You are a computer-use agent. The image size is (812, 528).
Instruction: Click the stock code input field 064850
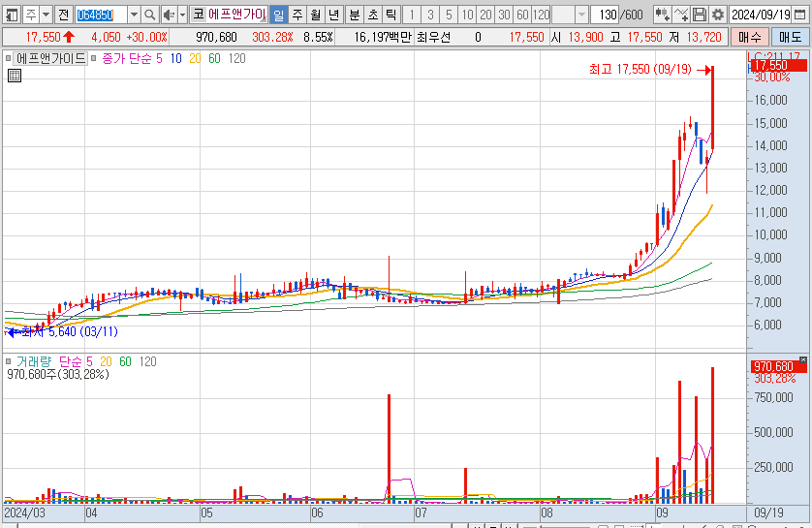101,15
